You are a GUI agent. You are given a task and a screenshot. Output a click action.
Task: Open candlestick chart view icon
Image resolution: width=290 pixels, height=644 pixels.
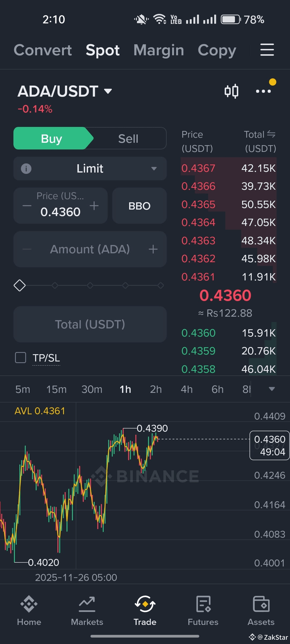[x=231, y=91]
